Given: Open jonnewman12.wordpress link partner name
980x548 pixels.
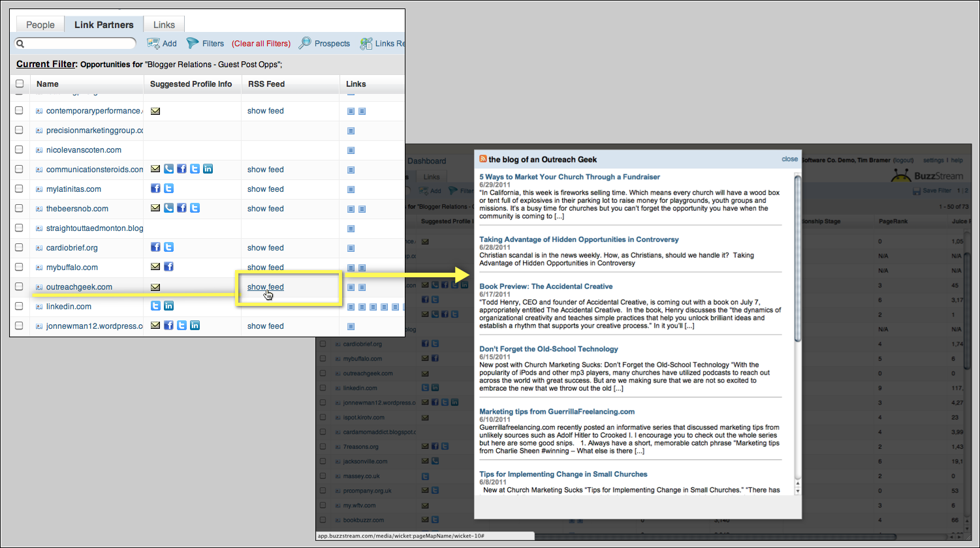Looking at the screenshot, I should (95, 326).
